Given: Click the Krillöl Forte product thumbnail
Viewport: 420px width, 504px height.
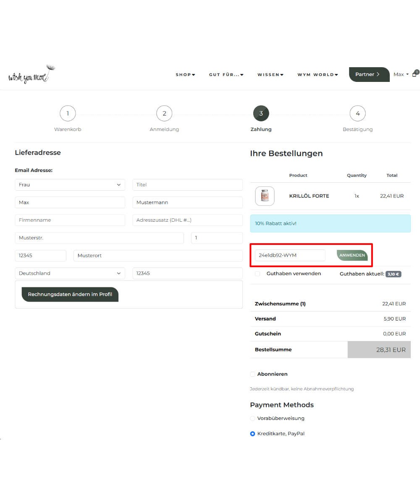Looking at the screenshot, I should pyautogui.click(x=265, y=196).
